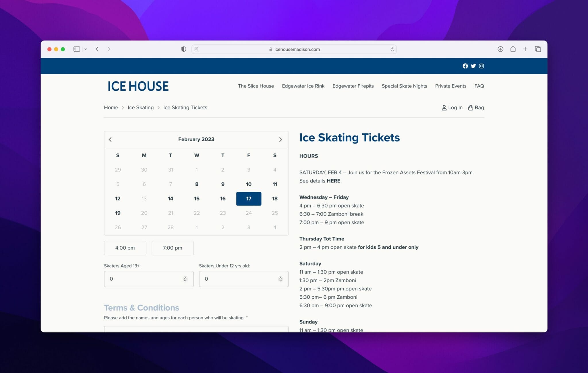Go to Ice Skating breadcrumb link

point(141,108)
